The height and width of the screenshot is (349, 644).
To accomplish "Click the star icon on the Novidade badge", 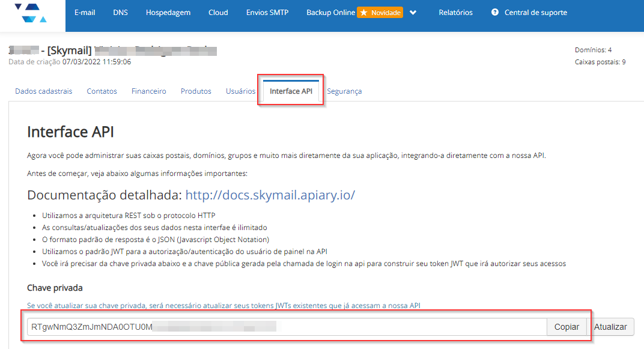I will point(364,13).
